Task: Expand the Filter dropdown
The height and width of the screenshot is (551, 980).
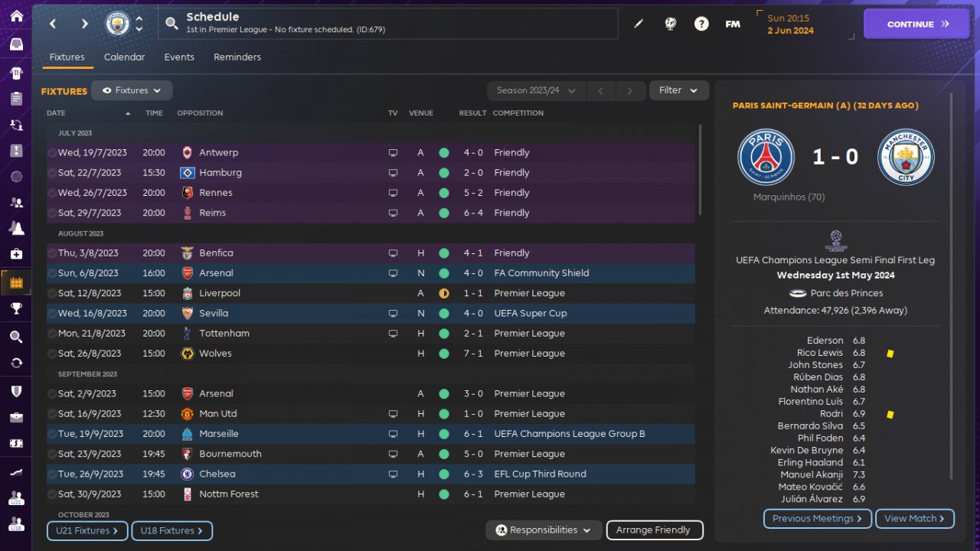Action: [x=679, y=90]
